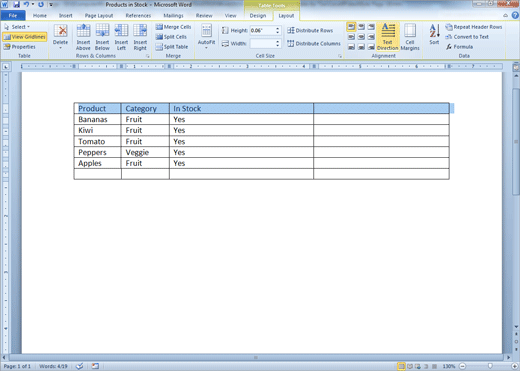This screenshot has width=520, height=371.
Task: Switch to the View tab
Action: pyautogui.click(x=230, y=16)
